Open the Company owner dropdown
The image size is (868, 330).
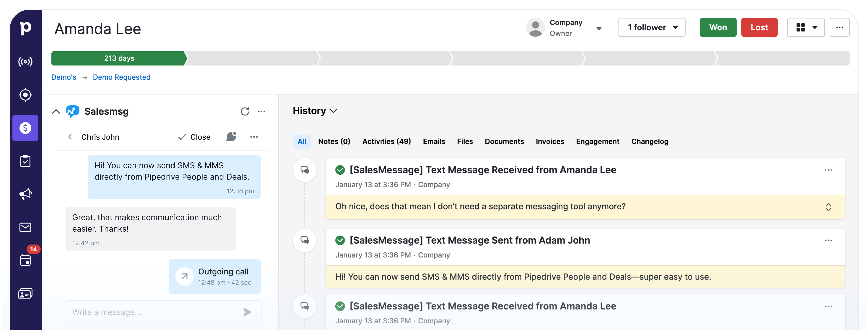pyautogui.click(x=599, y=28)
